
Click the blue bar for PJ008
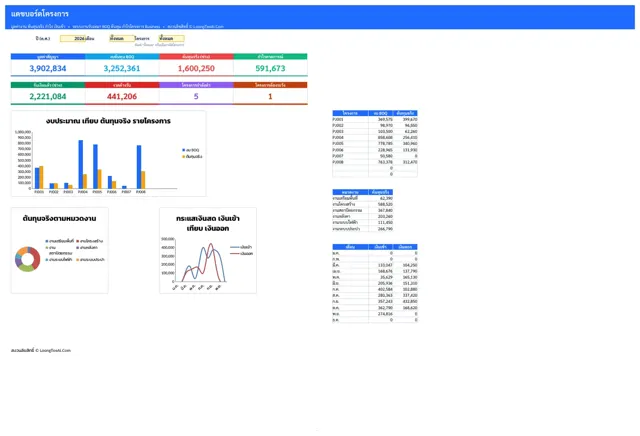coord(139,167)
